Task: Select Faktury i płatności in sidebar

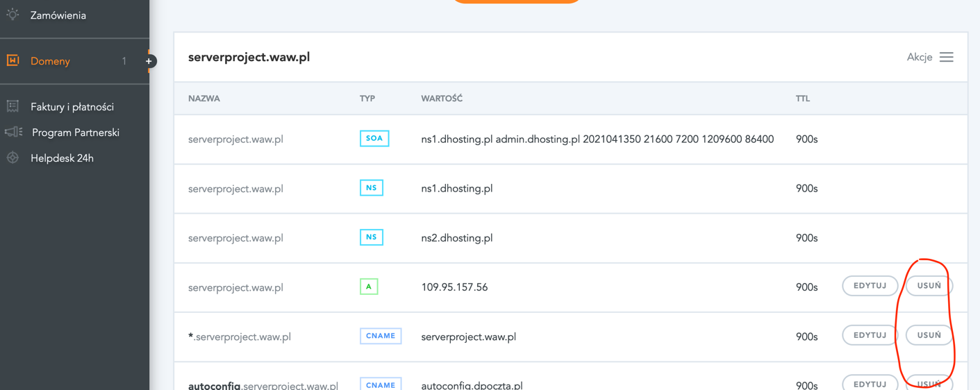Action: click(72, 107)
